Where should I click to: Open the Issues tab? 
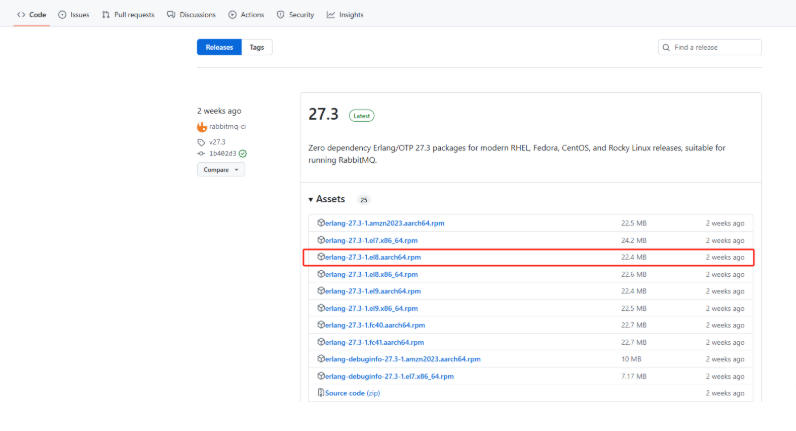pyautogui.click(x=74, y=15)
